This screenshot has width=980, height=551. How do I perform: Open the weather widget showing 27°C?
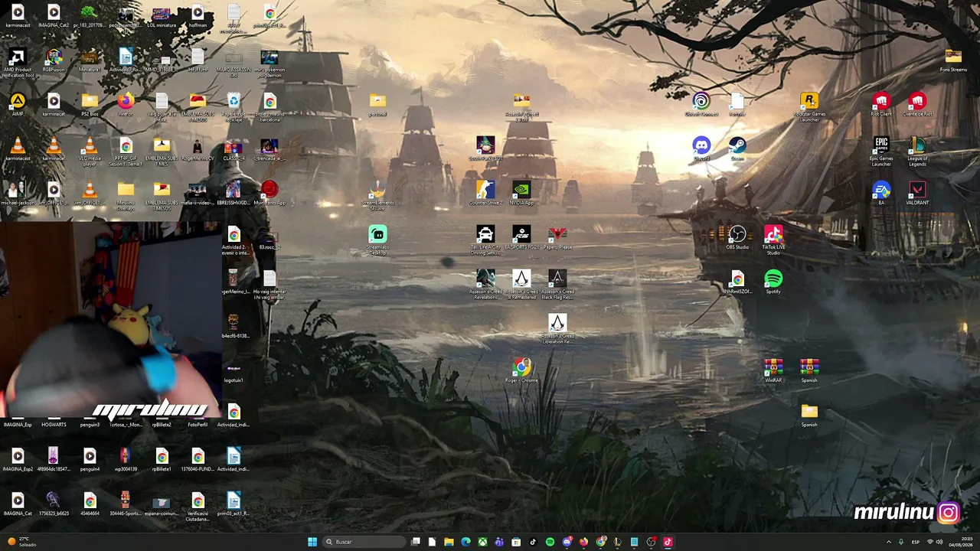21,542
